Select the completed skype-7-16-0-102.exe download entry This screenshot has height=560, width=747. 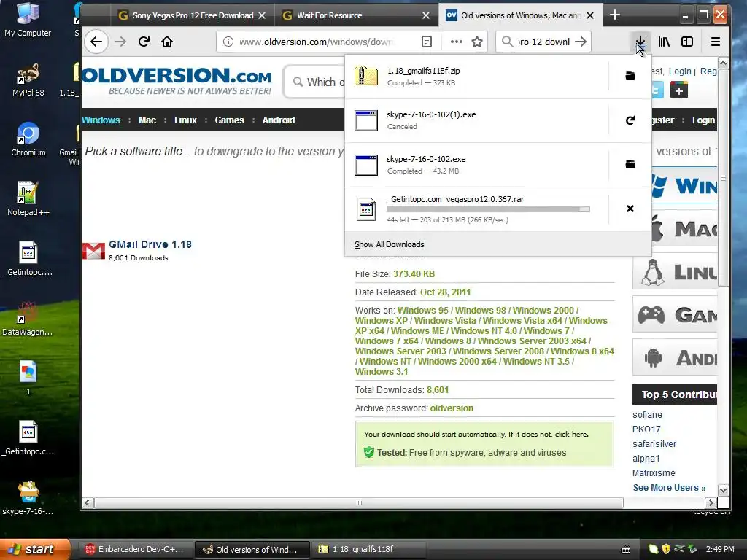coord(476,164)
